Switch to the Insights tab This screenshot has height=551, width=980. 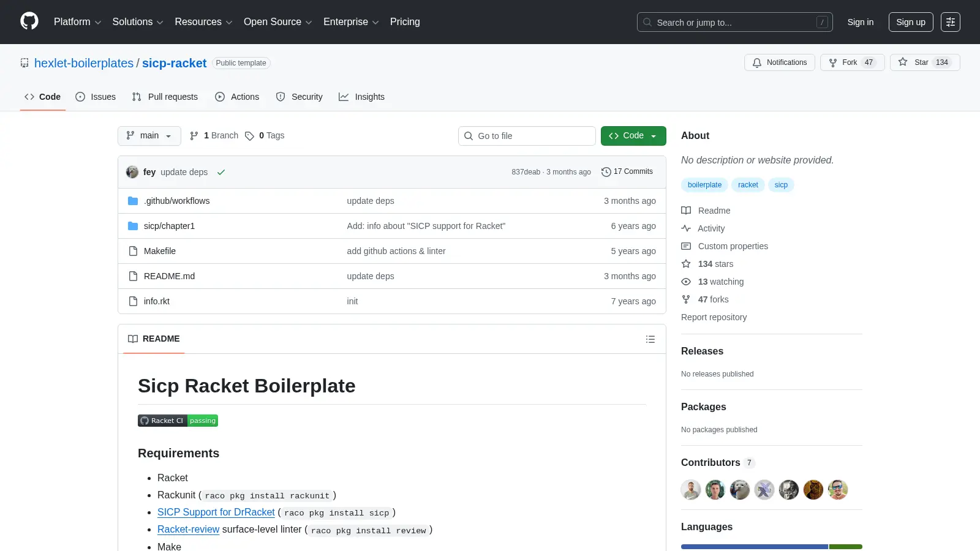[361, 97]
